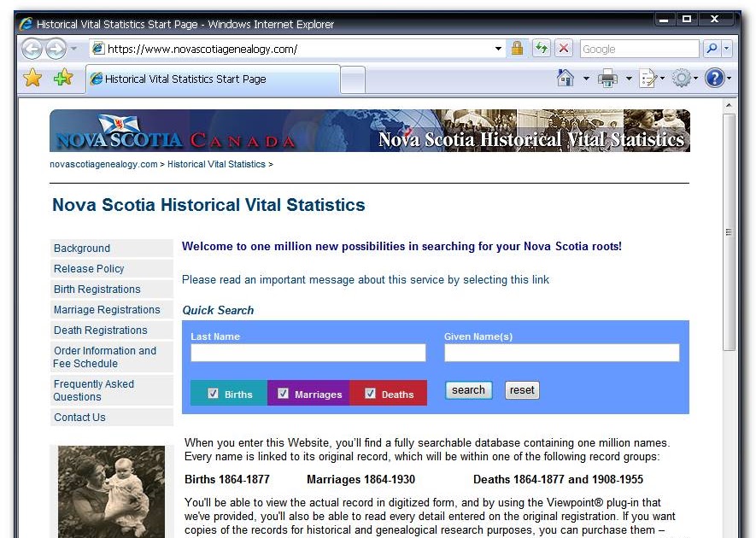Image resolution: width=756 pixels, height=538 pixels.
Task: Click inside the Last Name field
Action: (308, 353)
